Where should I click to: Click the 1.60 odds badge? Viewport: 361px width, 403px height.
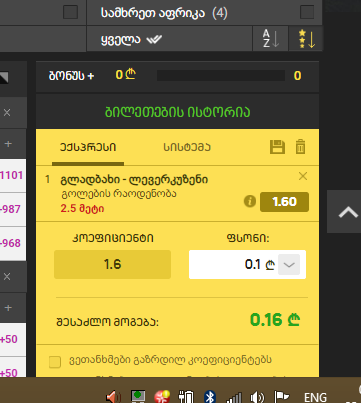pos(284,202)
